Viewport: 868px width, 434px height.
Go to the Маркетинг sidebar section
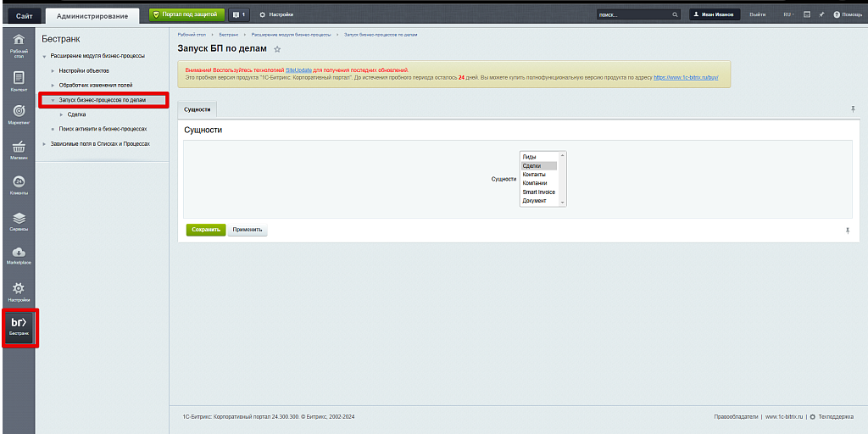[19, 116]
